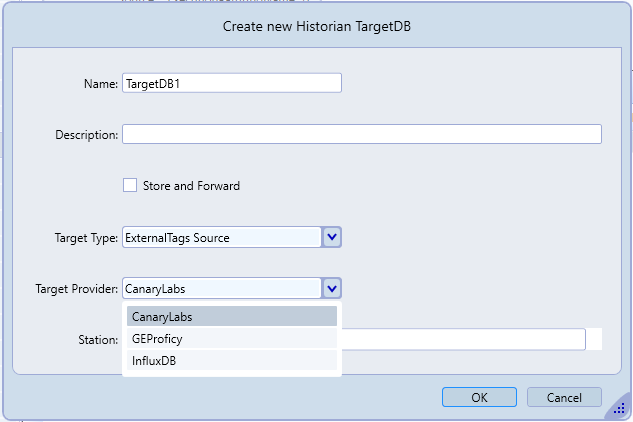Viewport: 633px width, 422px height.
Task: Click the 'Description:' label
Action: coord(87,135)
